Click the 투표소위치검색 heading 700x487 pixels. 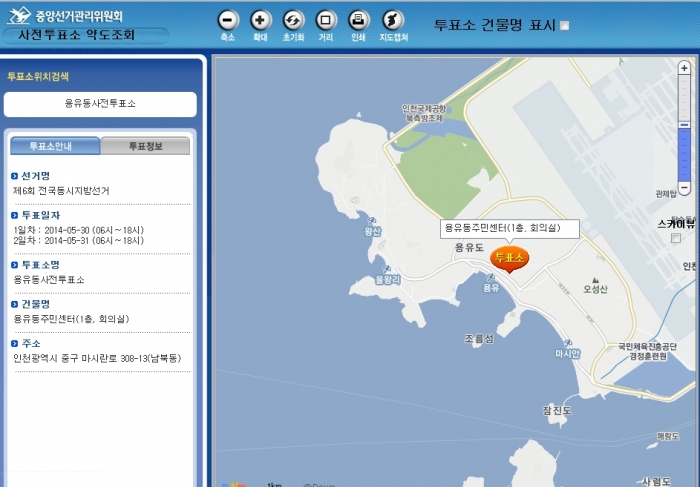coord(38,76)
